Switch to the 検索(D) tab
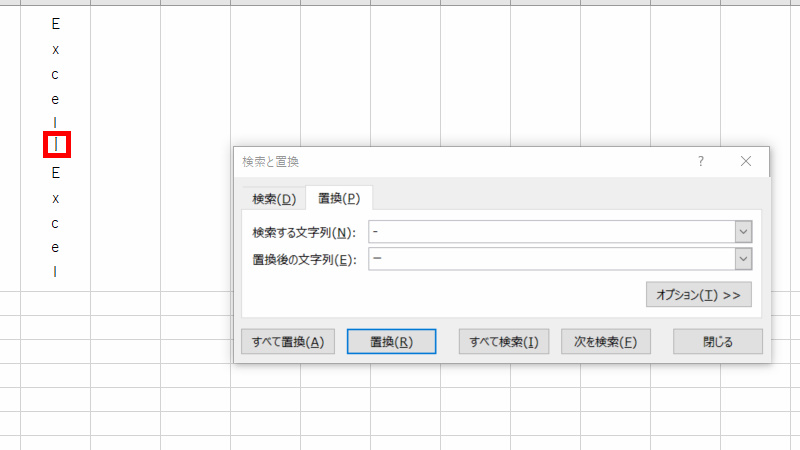The image size is (800, 450). 274,198
